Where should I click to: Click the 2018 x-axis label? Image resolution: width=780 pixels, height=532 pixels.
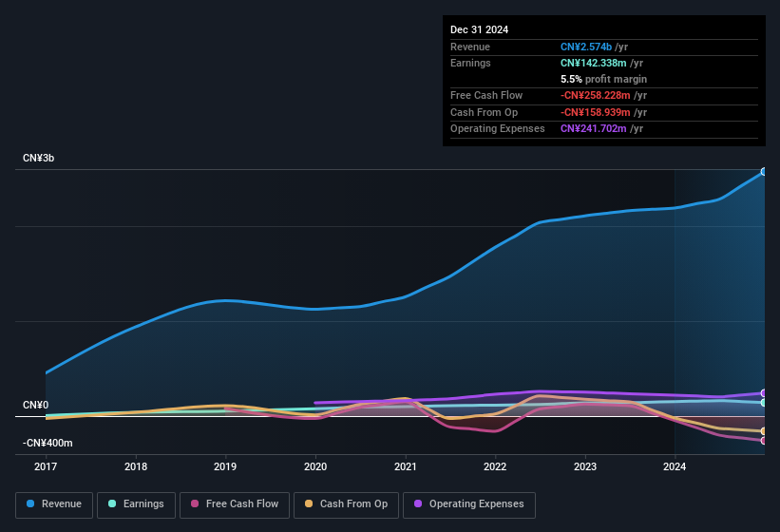(136, 466)
